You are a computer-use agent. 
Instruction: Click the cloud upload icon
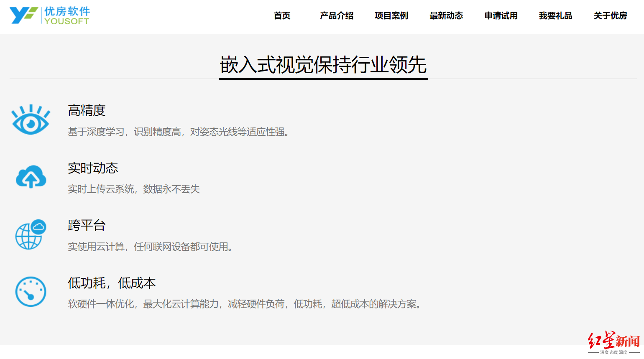[31, 177]
